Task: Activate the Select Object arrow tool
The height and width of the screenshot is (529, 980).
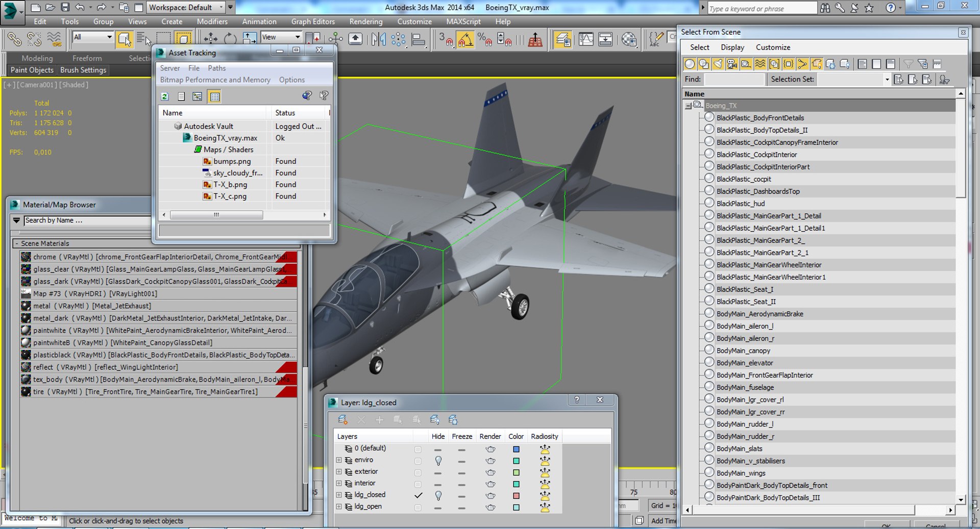Action: tap(124, 39)
